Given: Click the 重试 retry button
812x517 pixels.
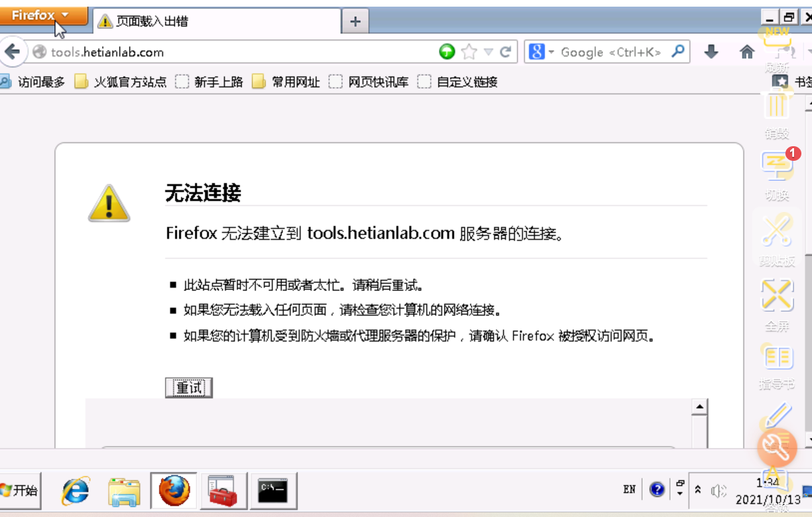Looking at the screenshot, I should [x=189, y=387].
